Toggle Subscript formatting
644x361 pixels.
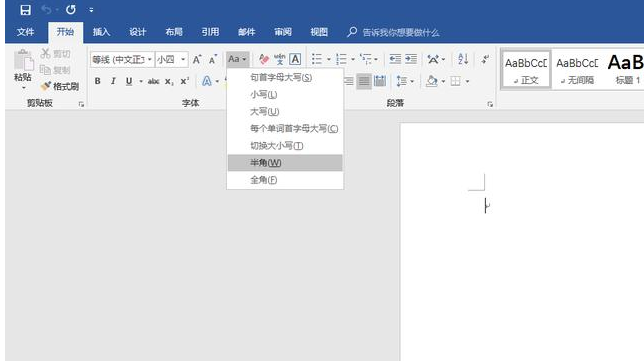169,81
